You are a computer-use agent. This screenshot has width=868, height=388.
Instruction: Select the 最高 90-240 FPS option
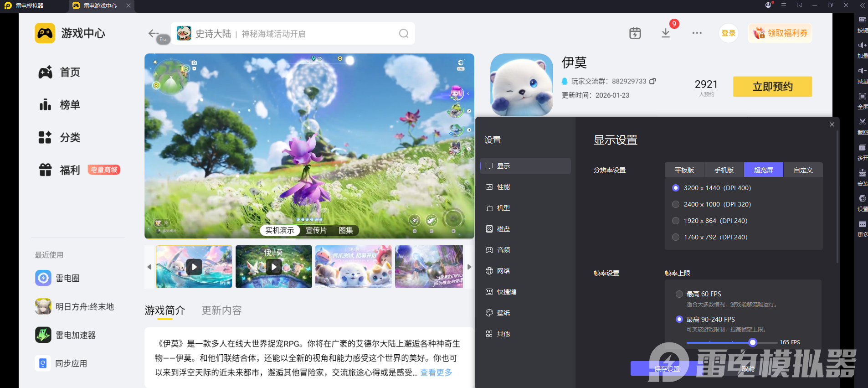(x=705, y=320)
